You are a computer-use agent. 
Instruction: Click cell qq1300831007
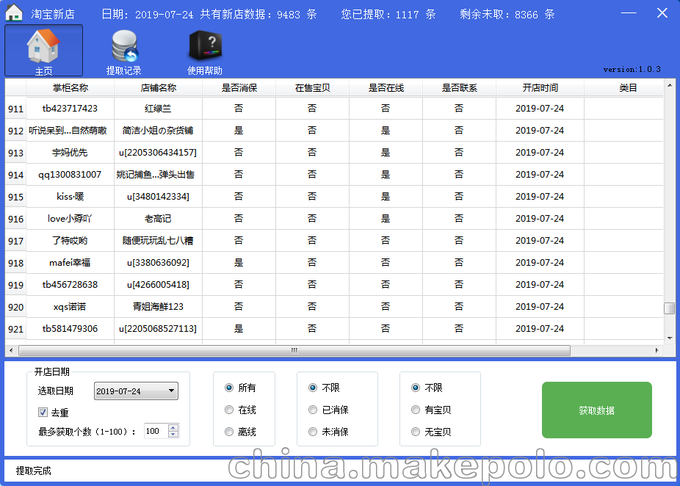[x=70, y=174]
